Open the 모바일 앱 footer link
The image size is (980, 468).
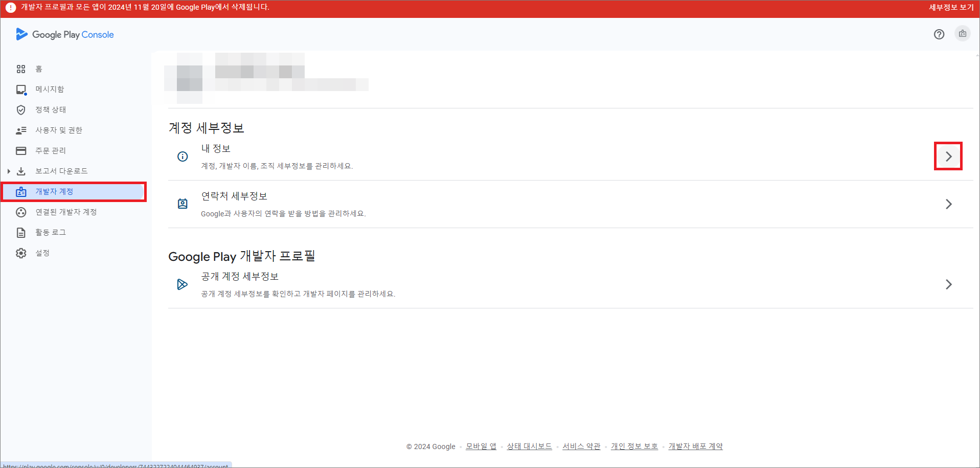click(481, 447)
